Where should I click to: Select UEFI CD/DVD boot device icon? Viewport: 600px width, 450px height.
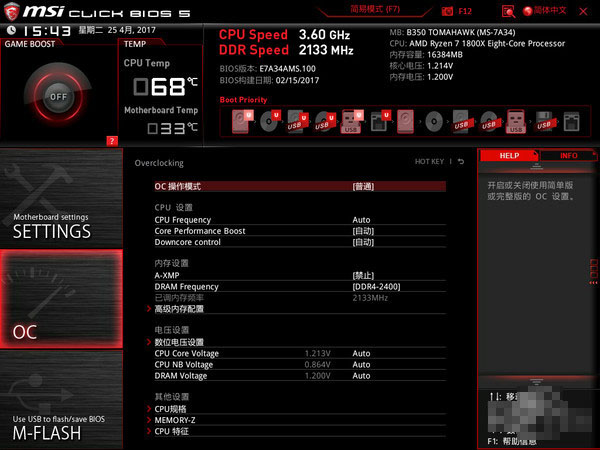click(x=270, y=121)
